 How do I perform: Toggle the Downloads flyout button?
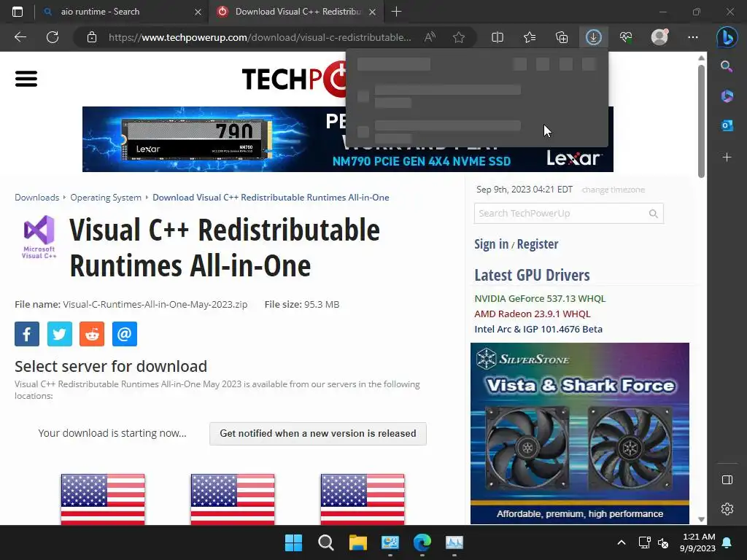(594, 37)
